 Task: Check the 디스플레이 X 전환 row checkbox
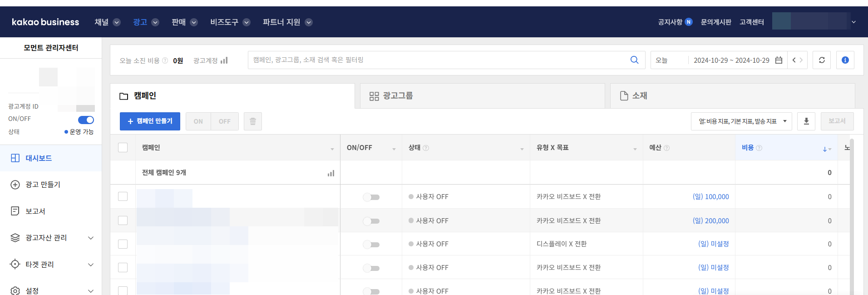click(123, 244)
